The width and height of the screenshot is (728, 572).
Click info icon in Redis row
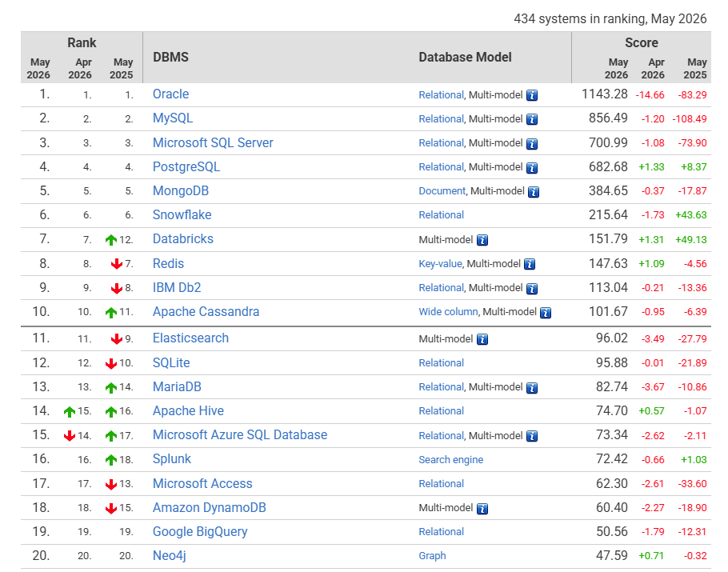(x=530, y=264)
